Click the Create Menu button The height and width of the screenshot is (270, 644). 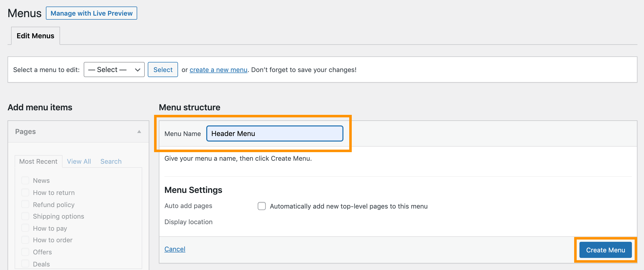[605, 250]
